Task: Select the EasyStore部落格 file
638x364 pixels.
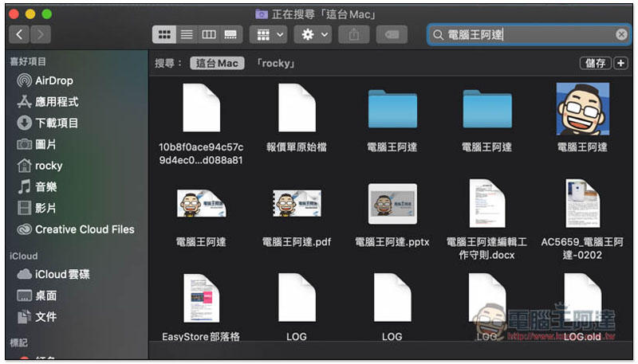Action: click(x=202, y=299)
